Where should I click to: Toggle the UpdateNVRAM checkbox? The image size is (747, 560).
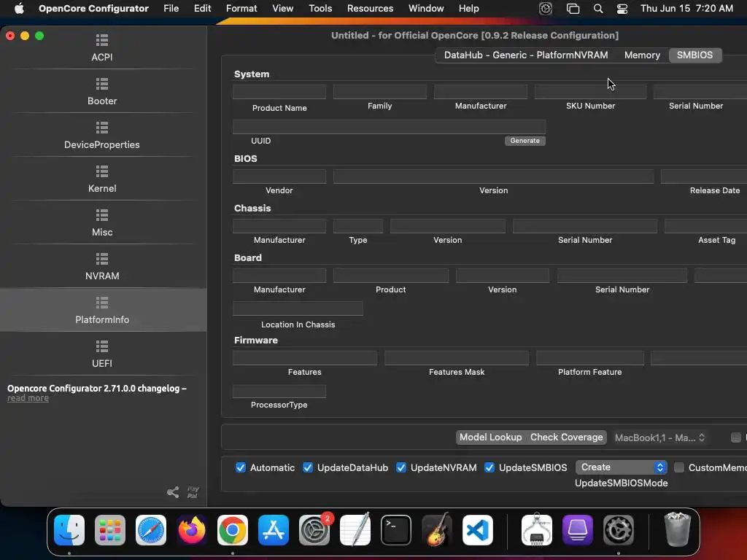(x=401, y=467)
